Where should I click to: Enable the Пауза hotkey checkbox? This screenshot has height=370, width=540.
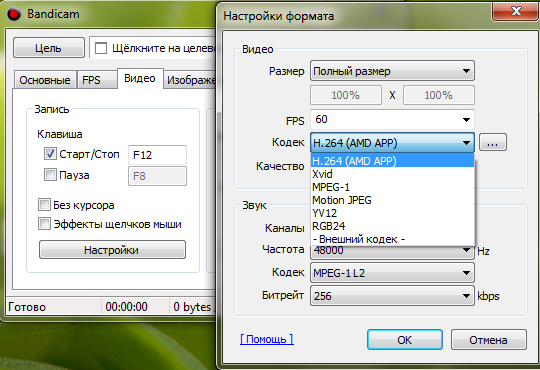point(50,175)
